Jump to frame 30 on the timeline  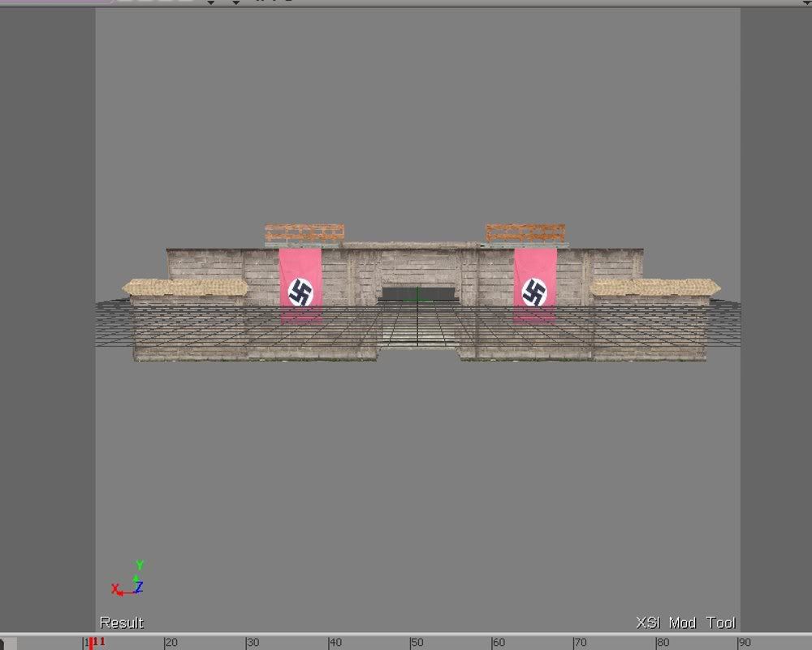(x=253, y=643)
